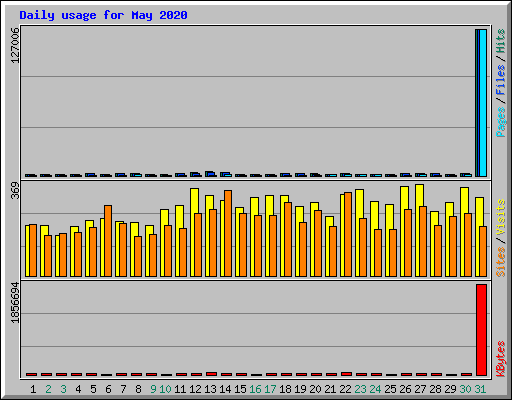The height and width of the screenshot is (400, 512).
Task: Select green day label 3
Action: [x=63, y=389]
